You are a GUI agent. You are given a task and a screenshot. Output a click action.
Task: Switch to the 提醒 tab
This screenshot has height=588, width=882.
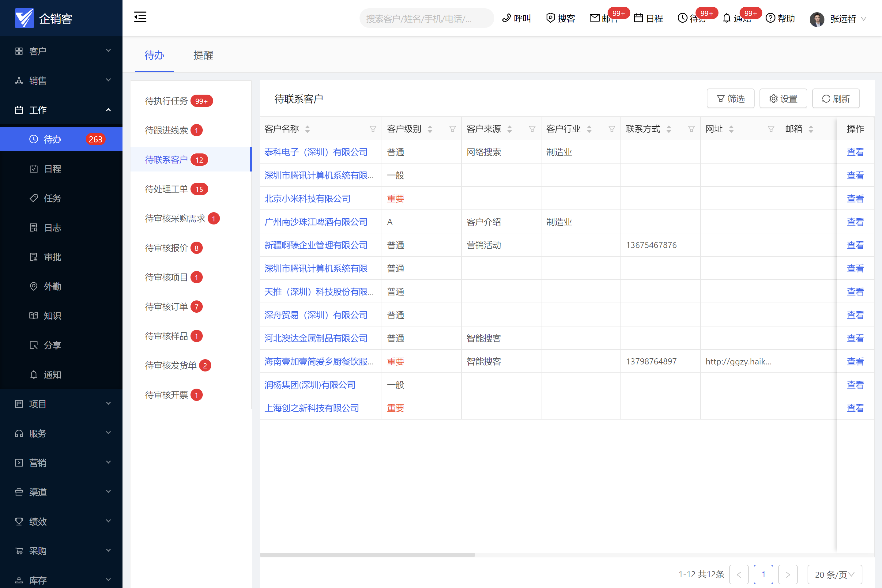[x=203, y=55]
